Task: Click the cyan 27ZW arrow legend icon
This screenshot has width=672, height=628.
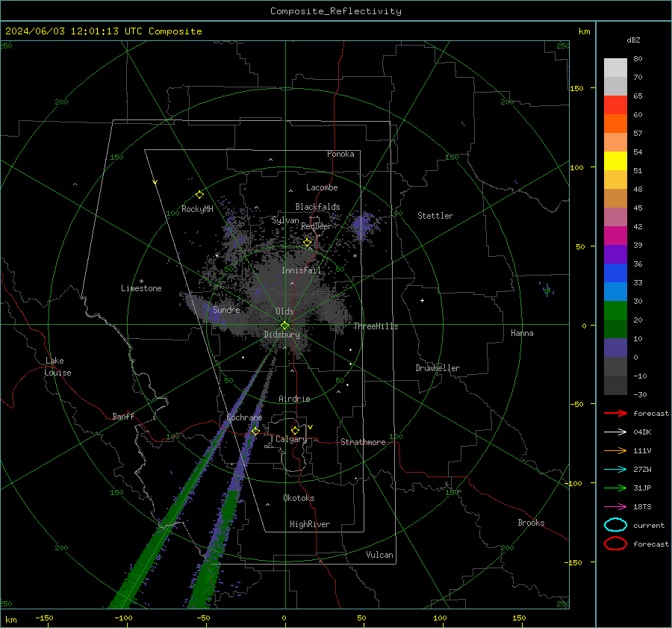Action: tap(615, 469)
